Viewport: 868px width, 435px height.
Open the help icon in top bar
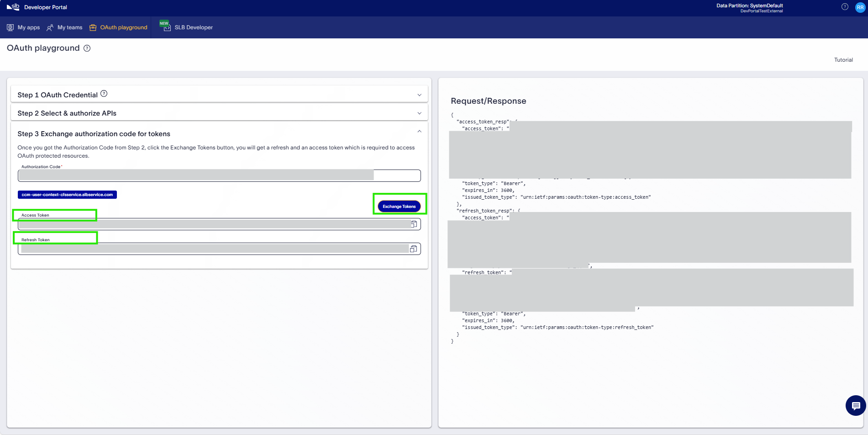(x=845, y=7)
